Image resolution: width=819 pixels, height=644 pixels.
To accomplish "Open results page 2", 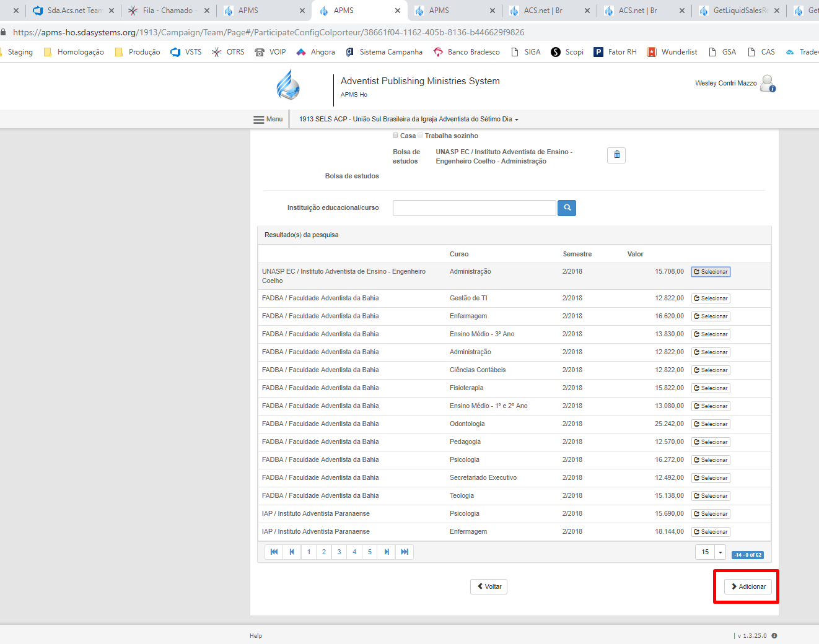I will click(324, 552).
